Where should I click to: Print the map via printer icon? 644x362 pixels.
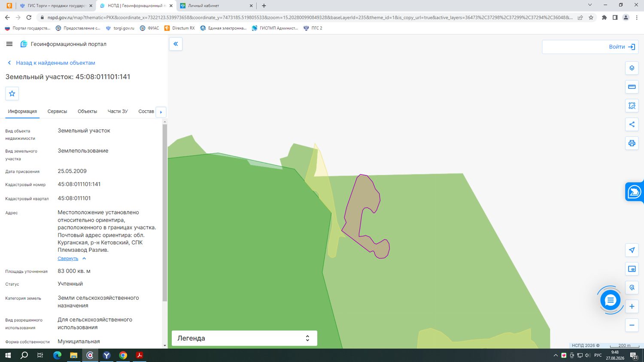tap(632, 143)
